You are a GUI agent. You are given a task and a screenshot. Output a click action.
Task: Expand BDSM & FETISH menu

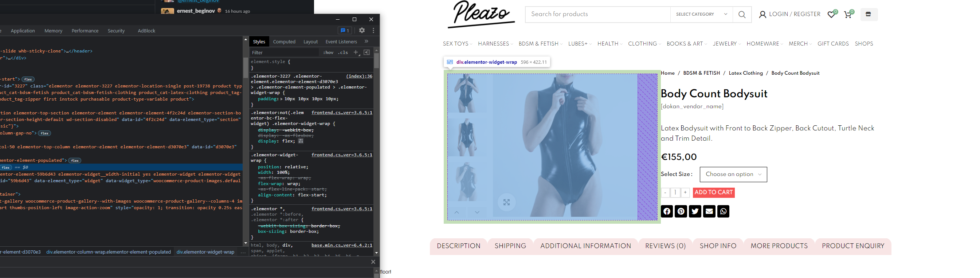pyautogui.click(x=541, y=44)
